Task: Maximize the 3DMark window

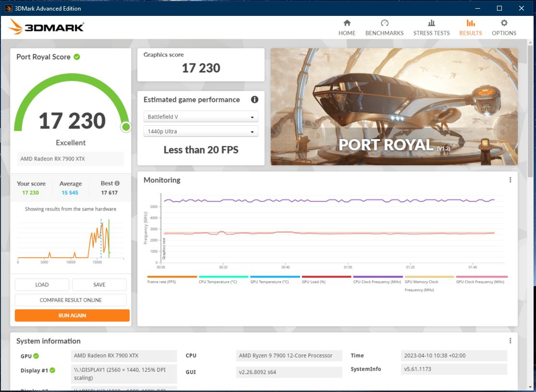Action: (499, 8)
